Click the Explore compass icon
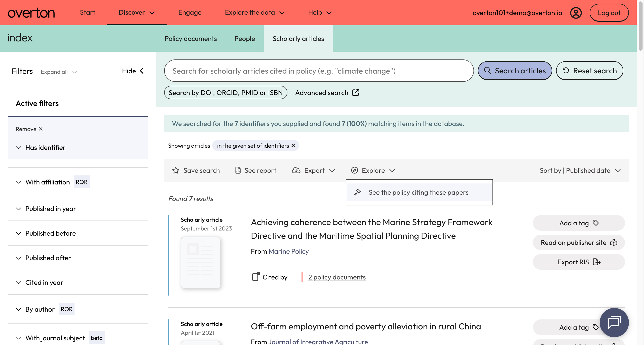Image resolution: width=644 pixels, height=345 pixels. (x=354, y=170)
